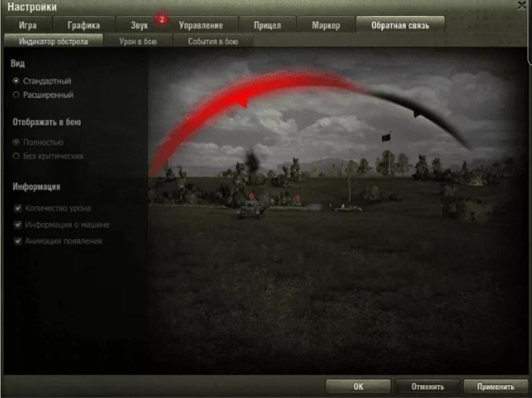Viewport: 532px width, 398px height.
Task: Click the Применить button
Action: (496, 387)
